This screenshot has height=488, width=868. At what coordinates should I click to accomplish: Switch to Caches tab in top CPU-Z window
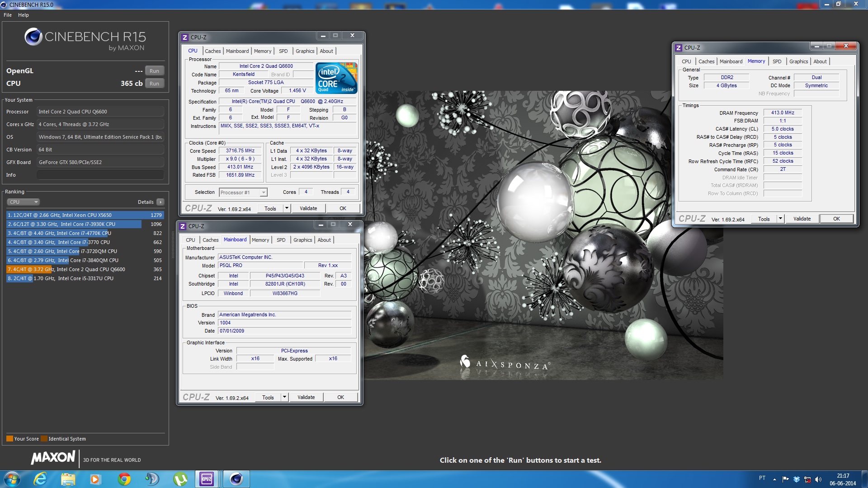(212, 51)
